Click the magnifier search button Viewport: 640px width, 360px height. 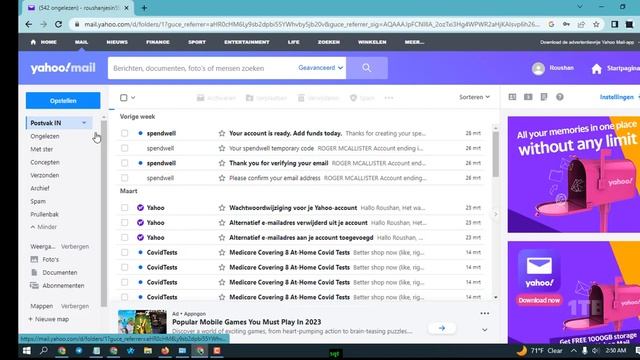[367, 68]
